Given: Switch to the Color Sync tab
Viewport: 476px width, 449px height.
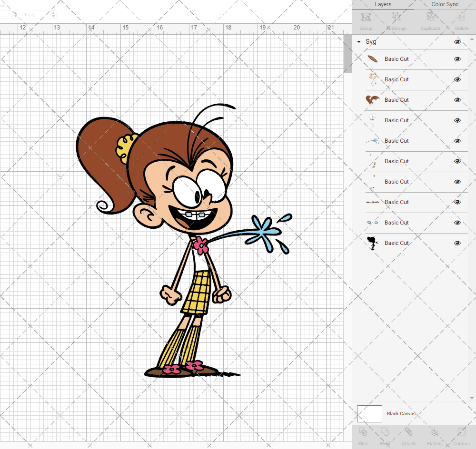Looking at the screenshot, I should pos(445,5).
